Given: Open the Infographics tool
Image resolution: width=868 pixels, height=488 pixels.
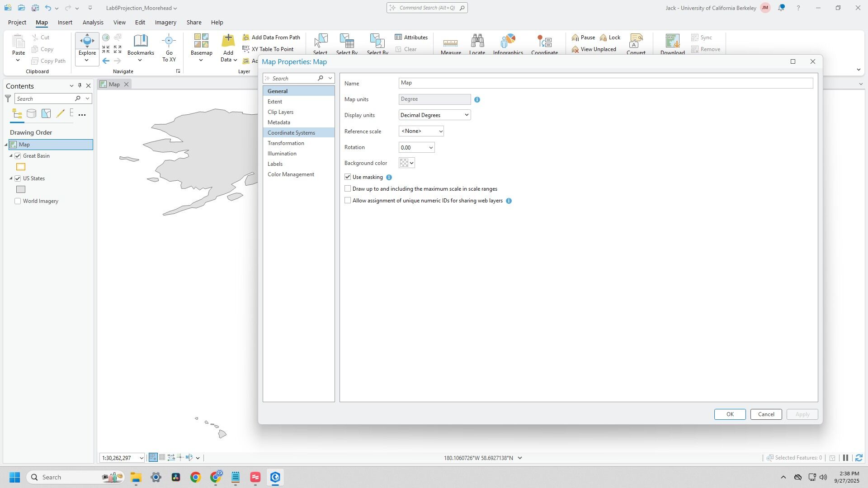Looking at the screenshot, I should (508, 42).
